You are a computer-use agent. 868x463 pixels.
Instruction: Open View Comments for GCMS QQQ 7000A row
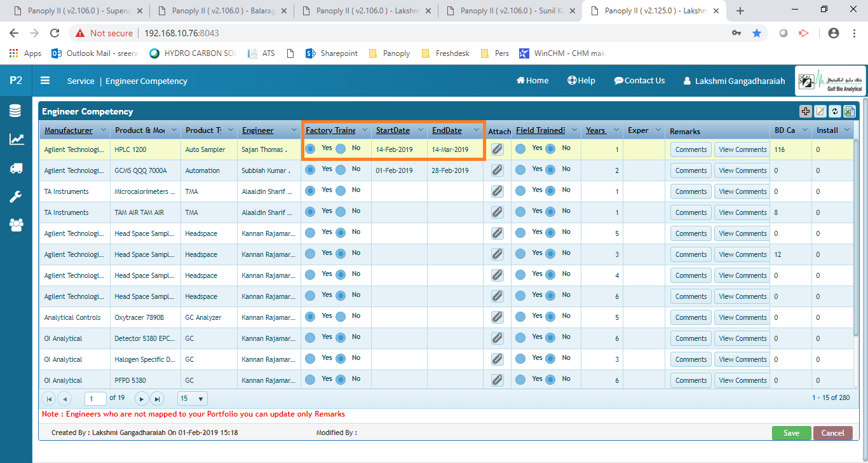[x=743, y=170]
